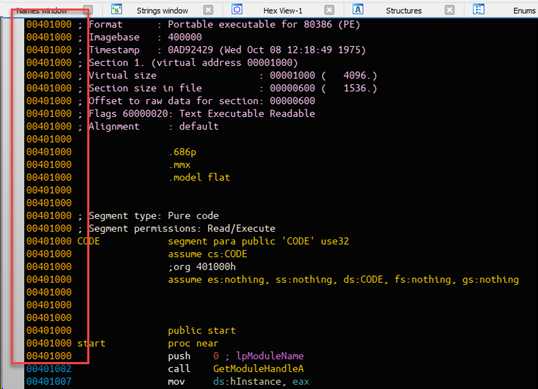Click the 'public start' declaration
The image size is (538, 389).
202,330
